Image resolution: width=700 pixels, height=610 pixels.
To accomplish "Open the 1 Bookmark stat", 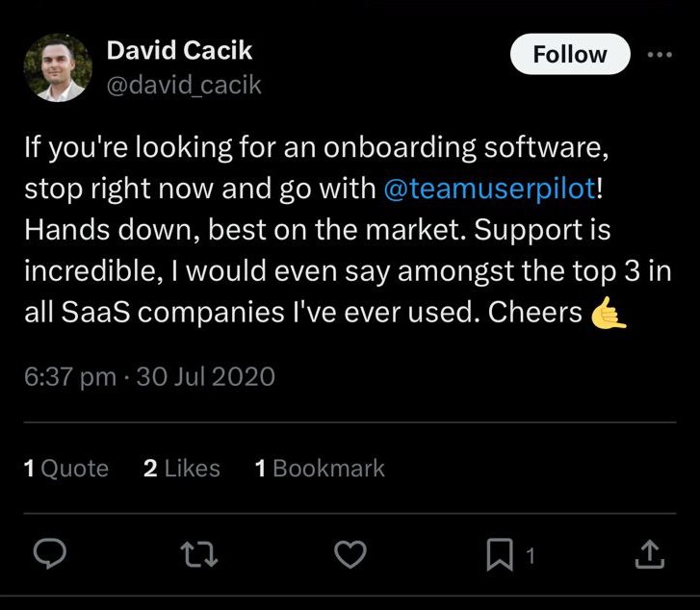I will click(319, 469).
